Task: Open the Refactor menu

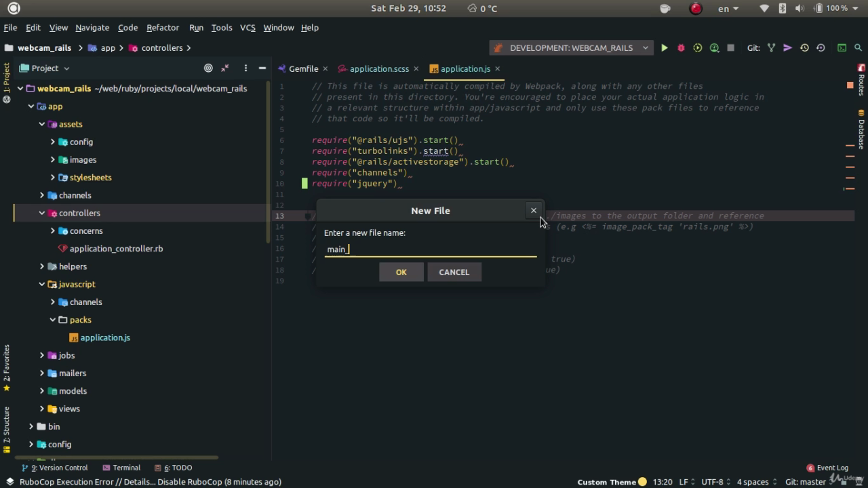Action: pos(163,28)
